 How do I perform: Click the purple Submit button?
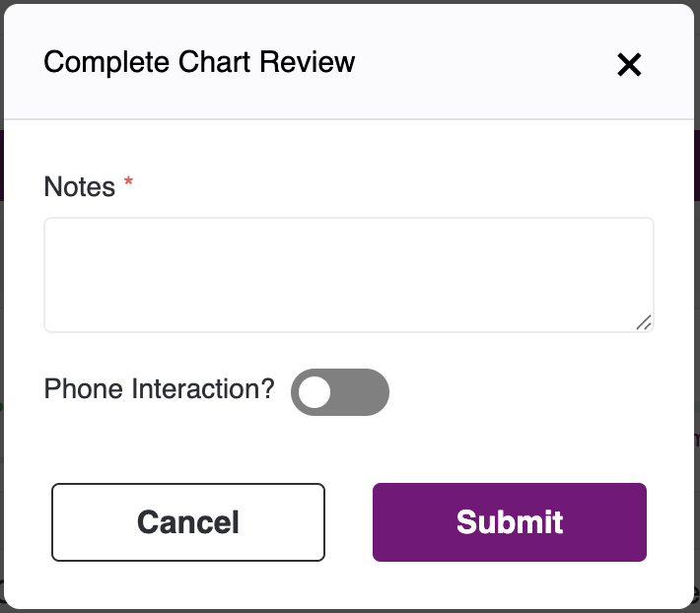point(510,522)
